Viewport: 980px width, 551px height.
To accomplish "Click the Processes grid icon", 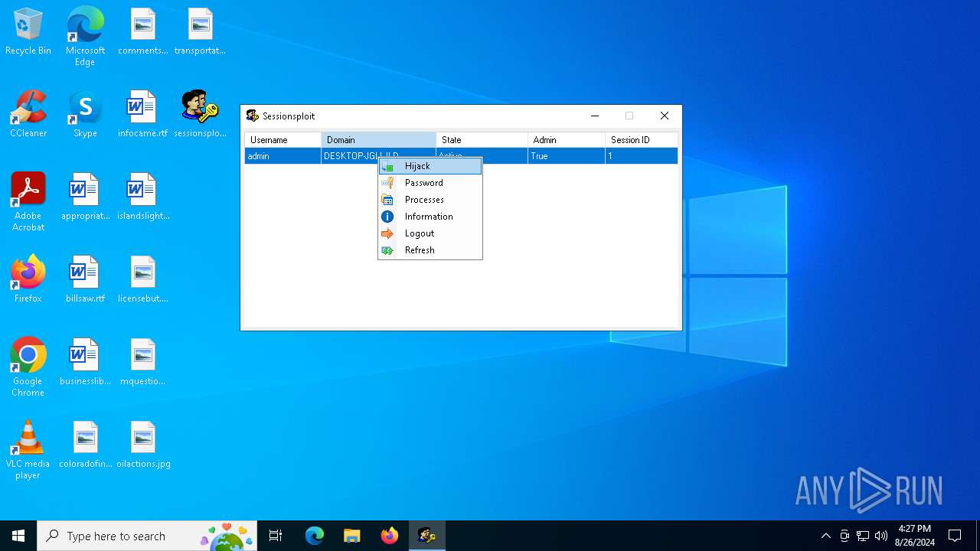I will (x=387, y=200).
